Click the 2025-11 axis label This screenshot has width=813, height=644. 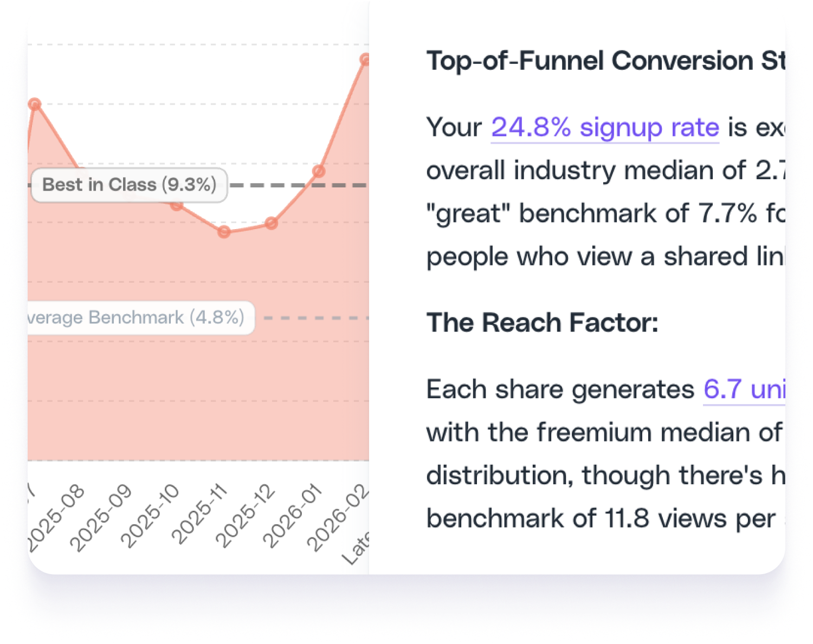pos(200,513)
